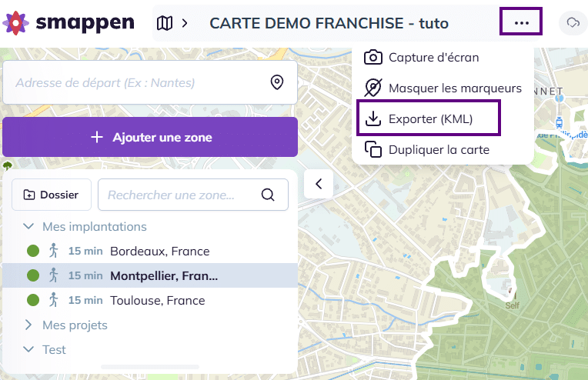Click the map icon in the breadcrumb

point(165,23)
